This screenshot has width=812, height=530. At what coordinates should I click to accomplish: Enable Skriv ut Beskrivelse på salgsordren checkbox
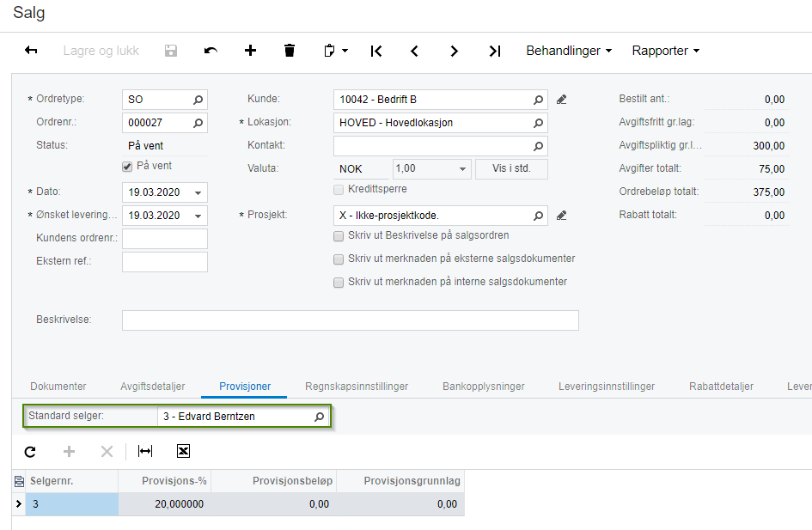(339, 235)
